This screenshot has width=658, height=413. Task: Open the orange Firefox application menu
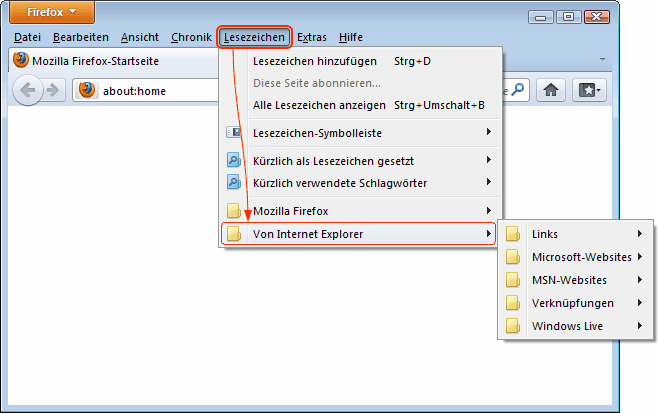52,12
